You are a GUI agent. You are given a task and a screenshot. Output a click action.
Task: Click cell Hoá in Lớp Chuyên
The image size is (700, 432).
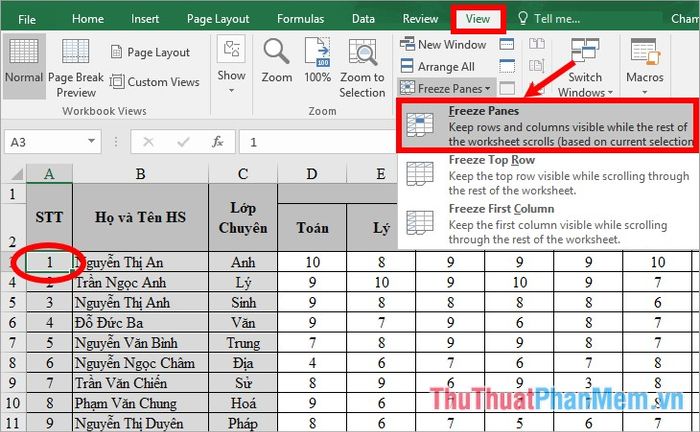click(243, 403)
